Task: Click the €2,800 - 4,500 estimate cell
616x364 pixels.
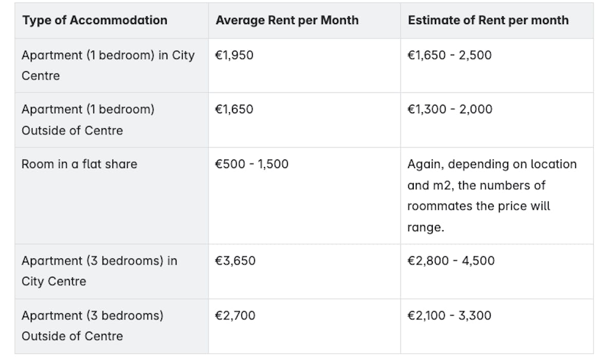Action: point(451,260)
